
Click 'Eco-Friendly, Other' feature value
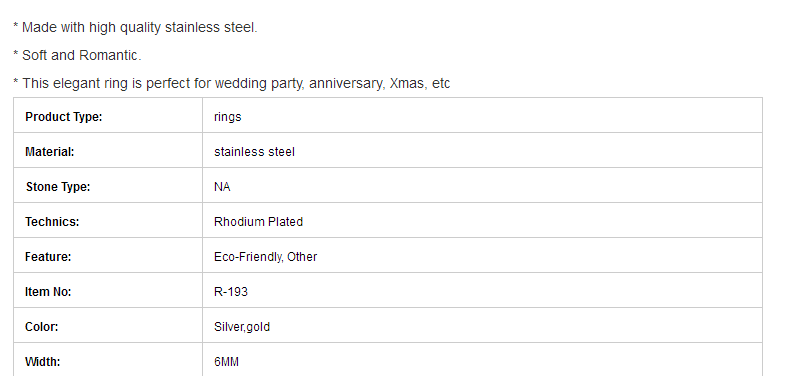point(265,257)
